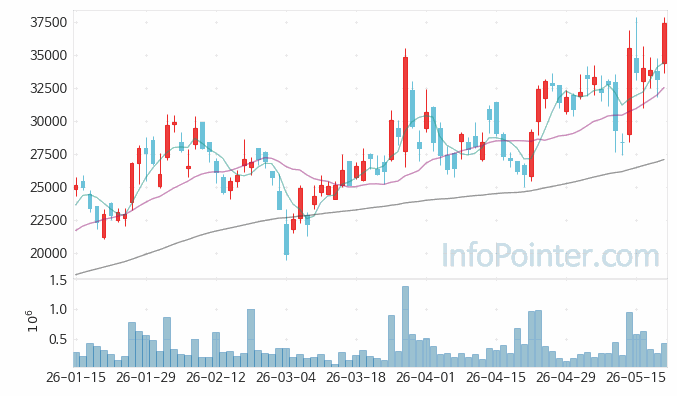Click the 26-03-04 date label
Image resolution: width=677 pixels, height=396 pixels.
[286, 377]
